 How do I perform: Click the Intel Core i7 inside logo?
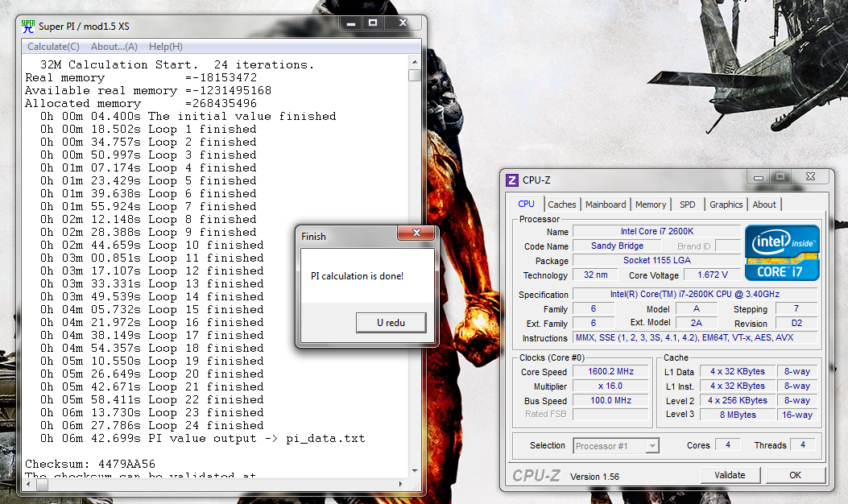tap(782, 253)
